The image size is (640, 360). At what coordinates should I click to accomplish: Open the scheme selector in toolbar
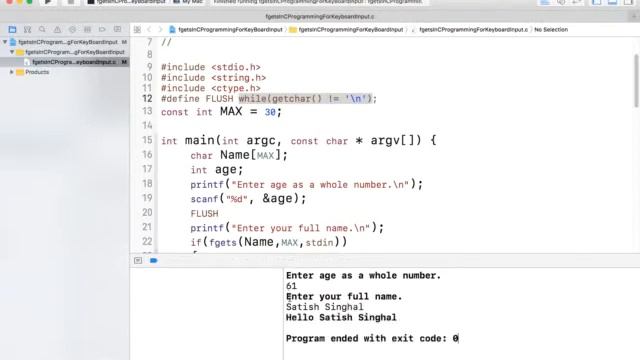tap(127, 2)
